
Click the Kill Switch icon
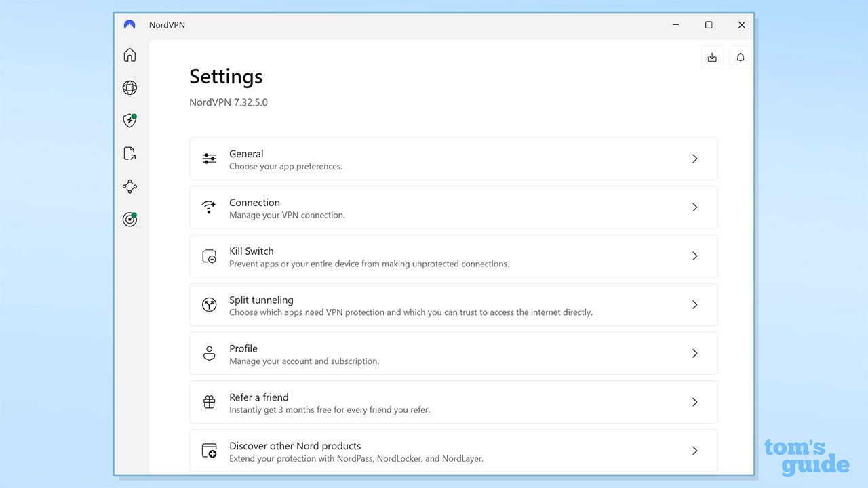pyautogui.click(x=210, y=256)
